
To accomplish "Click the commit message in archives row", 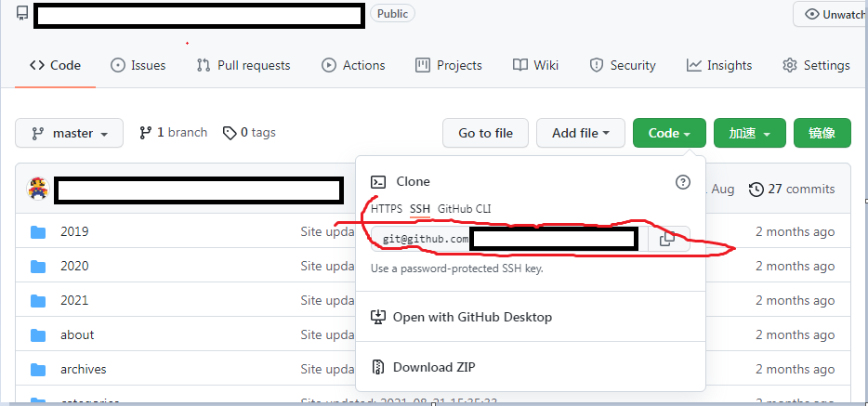I will [x=327, y=369].
